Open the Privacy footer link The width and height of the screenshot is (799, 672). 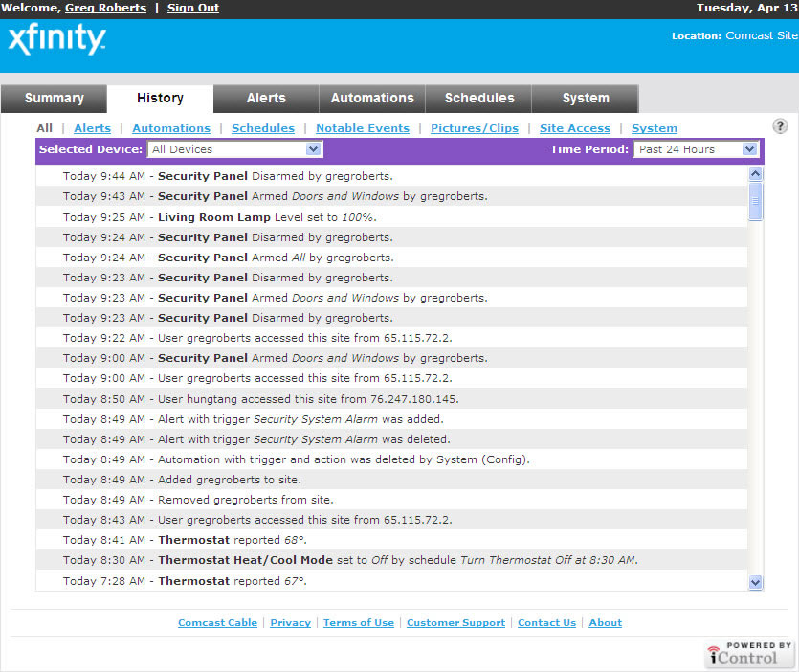(290, 622)
